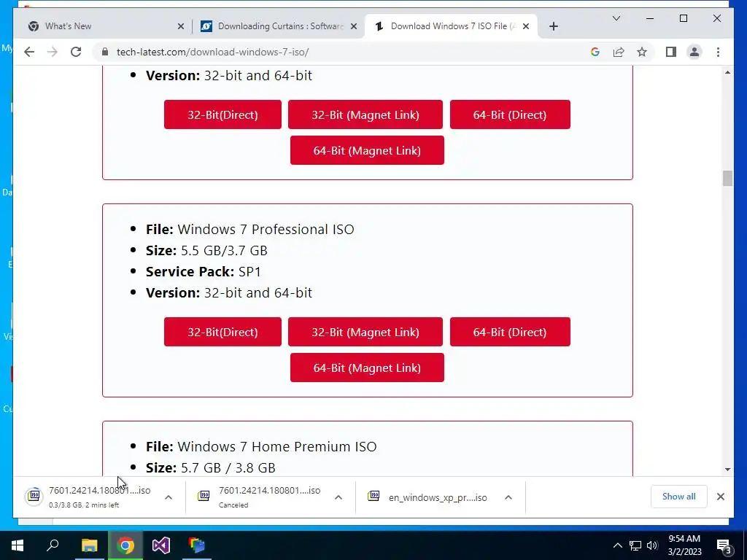747x560 pixels.
Task: Click 'Service Pack: SP1' text
Action: coord(204,271)
